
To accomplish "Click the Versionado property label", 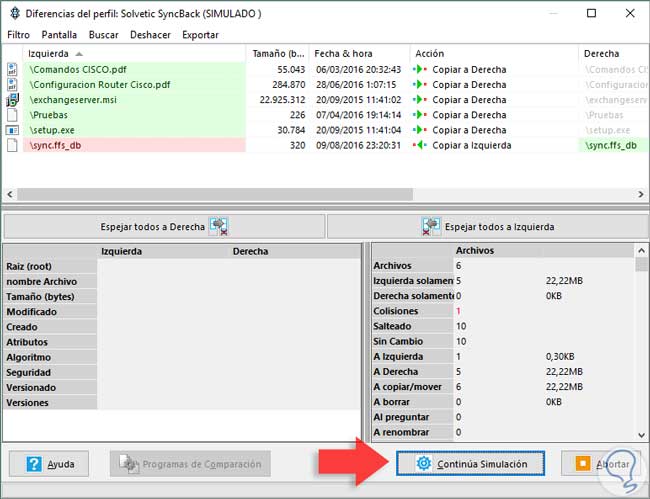I will (x=31, y=388).
